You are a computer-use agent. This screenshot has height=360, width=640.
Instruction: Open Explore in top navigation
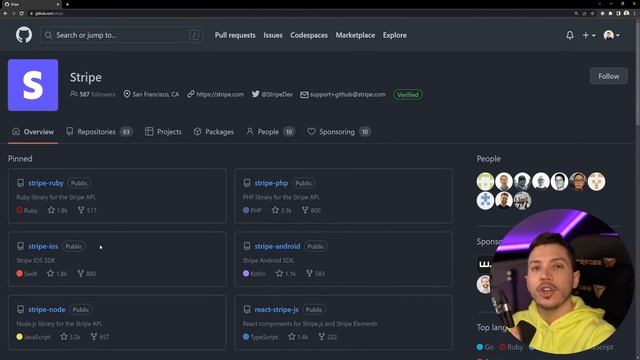click(x=395, y=35)
